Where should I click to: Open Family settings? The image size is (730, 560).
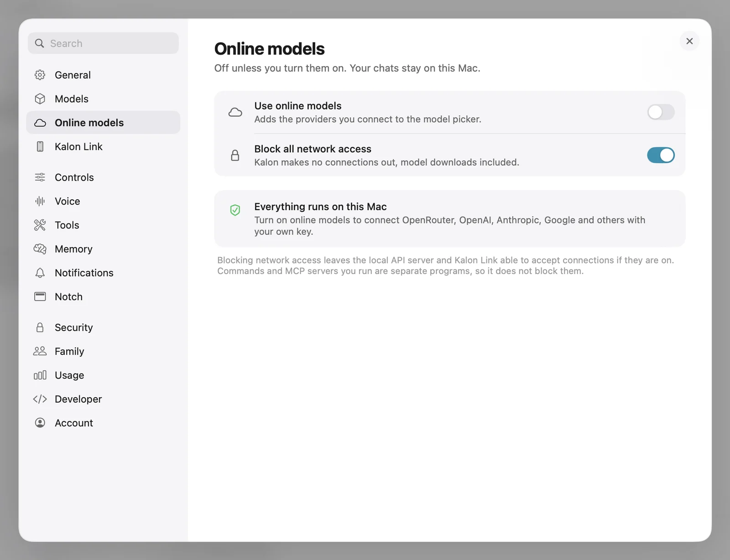[103, 351]
